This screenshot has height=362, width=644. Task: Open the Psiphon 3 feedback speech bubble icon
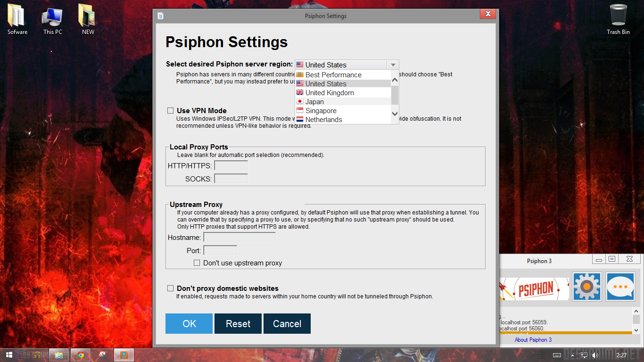(620, 286)
